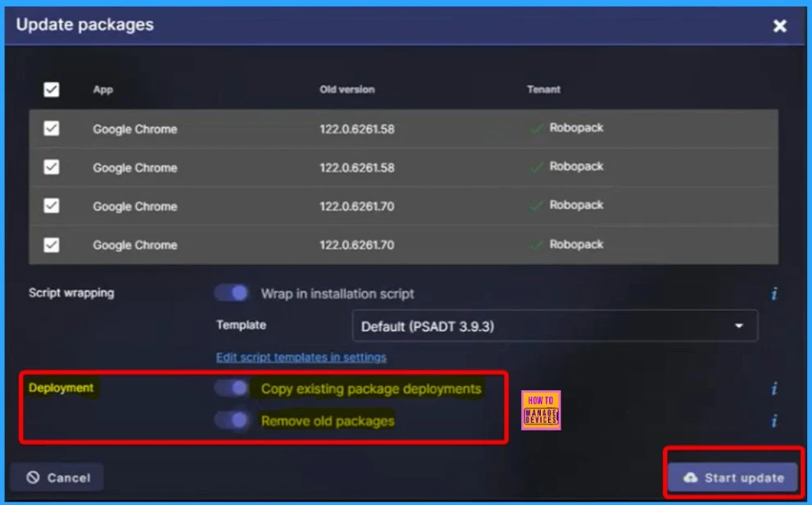Toggle Remove old packages switch
Viewport: 812px width, 505px height.
click(x=232, y=420)
